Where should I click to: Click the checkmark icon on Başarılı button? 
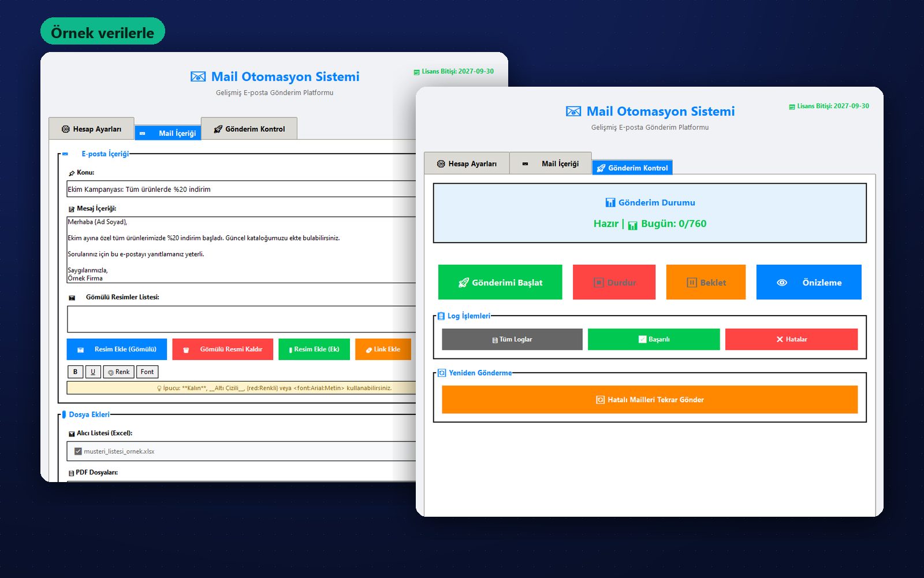click(x=642, y=339)
